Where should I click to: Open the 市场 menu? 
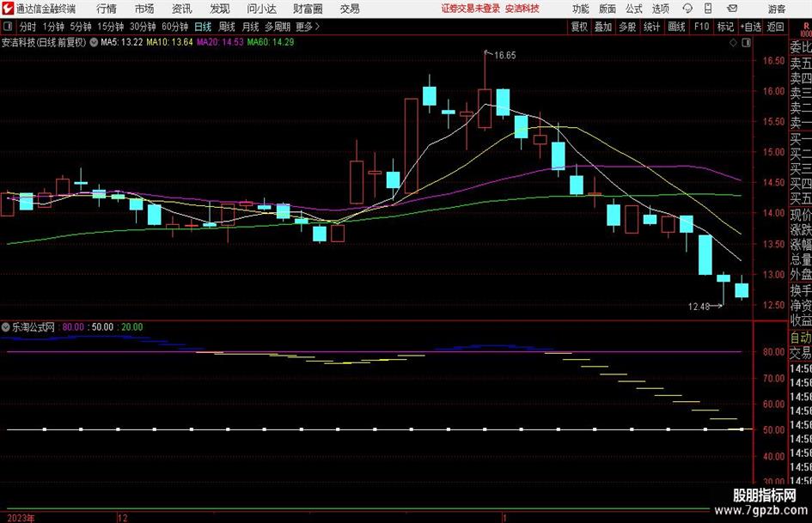pyautogui.click(x=144, y=9)
